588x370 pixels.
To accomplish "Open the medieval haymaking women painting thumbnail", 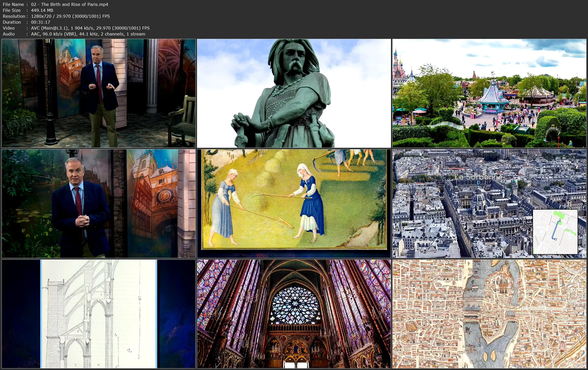I will pyautogui.click(x=294, y=204).
